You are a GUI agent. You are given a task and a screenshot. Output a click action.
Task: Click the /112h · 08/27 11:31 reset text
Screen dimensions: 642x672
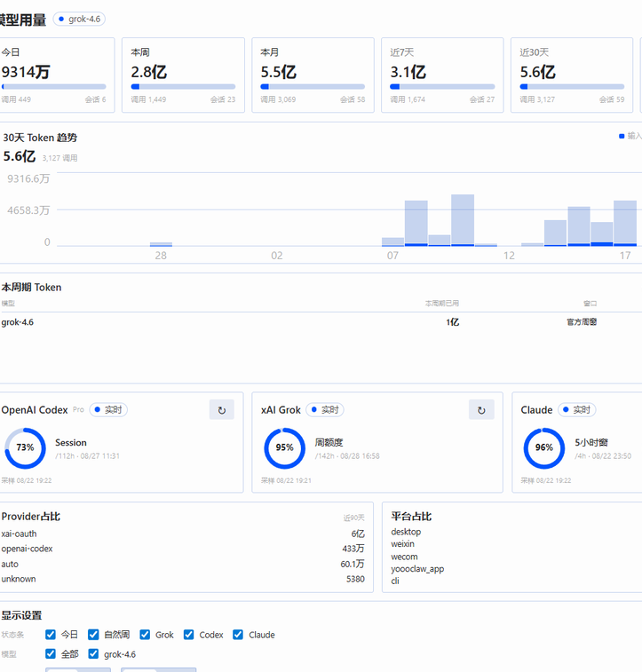[x=87, y=456]
